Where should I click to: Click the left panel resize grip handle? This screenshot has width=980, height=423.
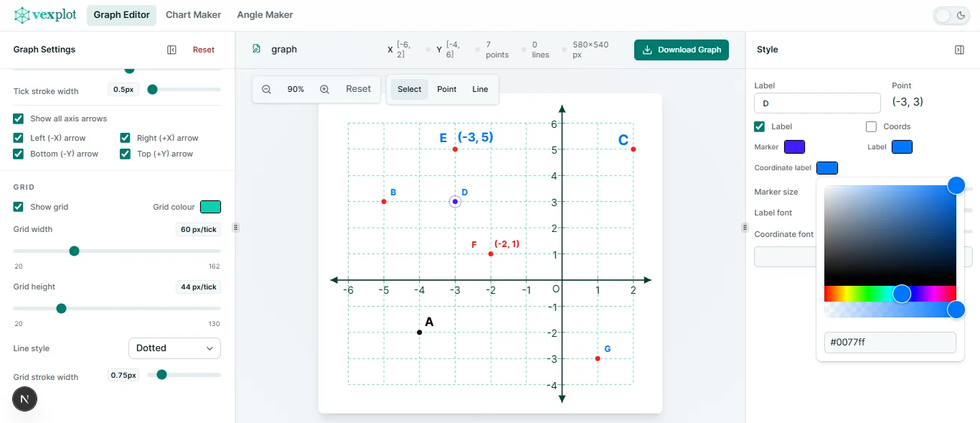pyautogui.click(x=235, y=228)
